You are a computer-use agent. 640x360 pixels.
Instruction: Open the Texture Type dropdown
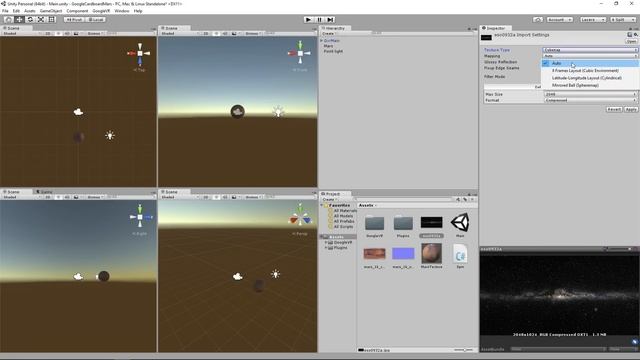click(590, 50)
